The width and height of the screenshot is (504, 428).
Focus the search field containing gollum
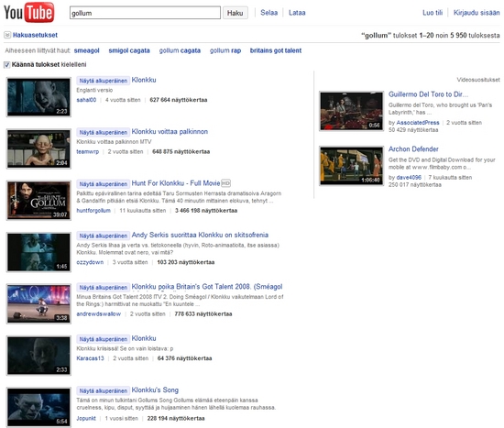(145, 13)
